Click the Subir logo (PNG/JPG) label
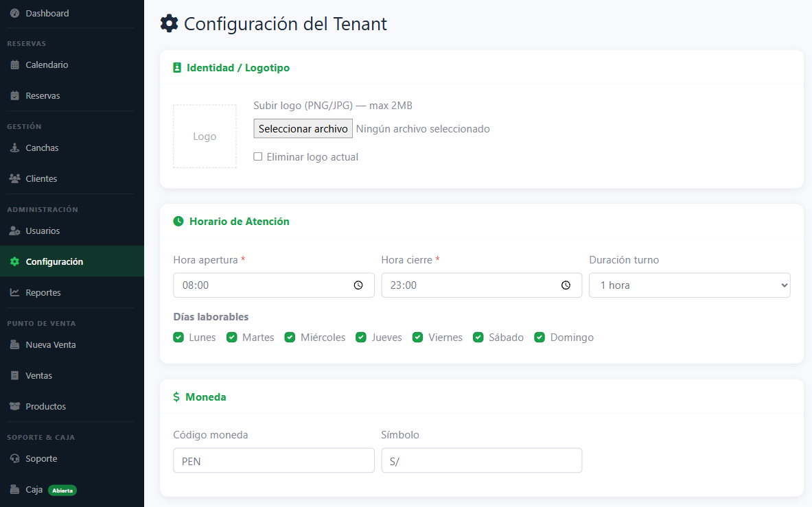The width and height of the screenshot is (812, 507). click(333, 106)
